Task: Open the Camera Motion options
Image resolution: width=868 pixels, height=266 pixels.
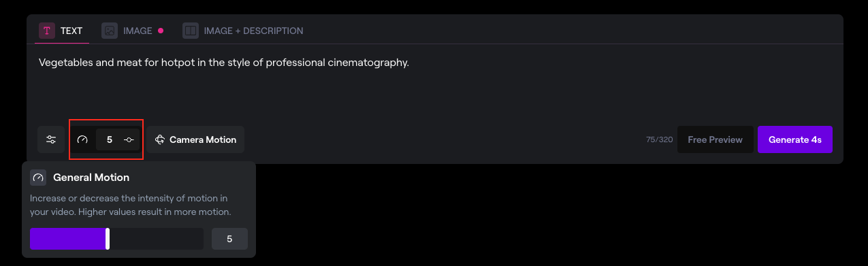Action: [195, 139]
